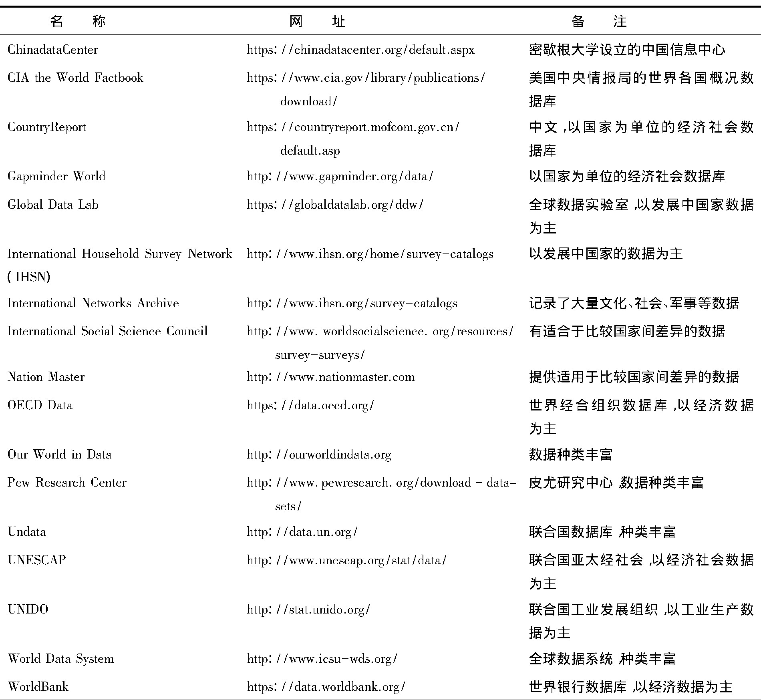761x700 pixels.
Task: Click the note 数据种类丰富 for Our World in Data
Action: [571, 455]
